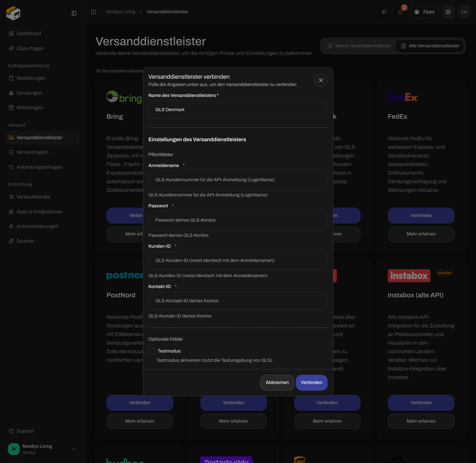Toggle the sidebar collapse icon
Viewport: 476px width, 463px height.
click(x=74, y=13)
